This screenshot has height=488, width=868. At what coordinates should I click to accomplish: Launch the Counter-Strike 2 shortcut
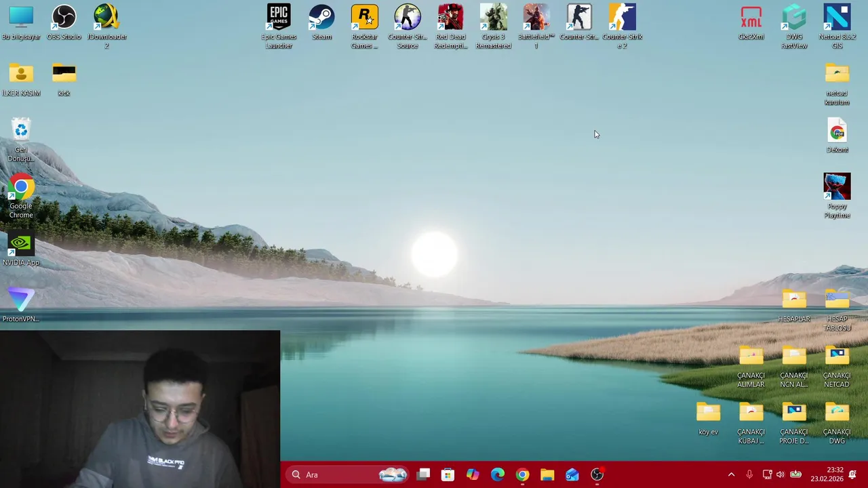tap(622, 27)
